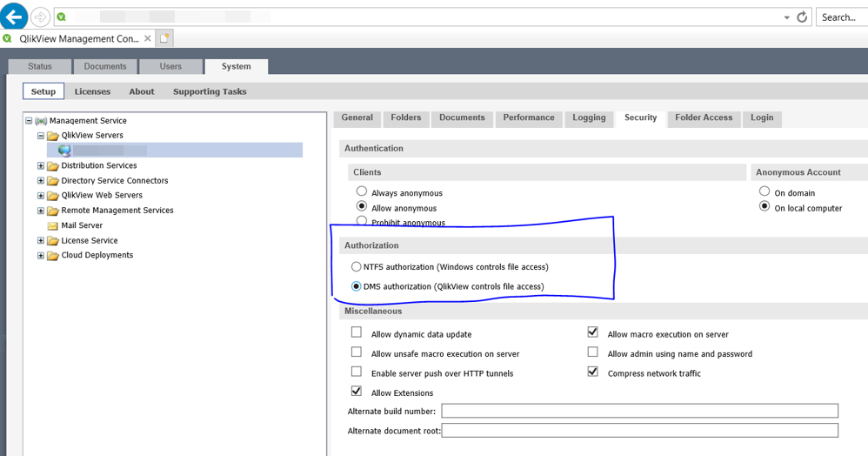Switch to the Status tab
The height and width of the screenshot is (456, 868).
click(x=40, y=66)
